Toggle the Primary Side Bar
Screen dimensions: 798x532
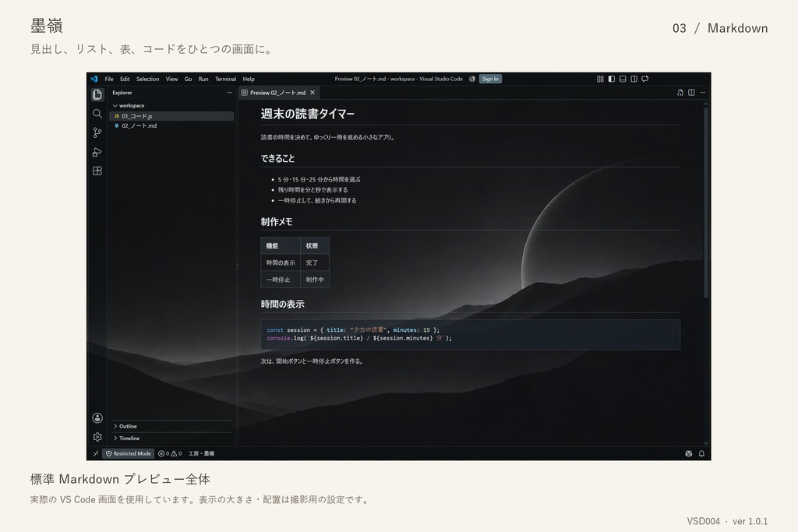click(x=611, y=79)
